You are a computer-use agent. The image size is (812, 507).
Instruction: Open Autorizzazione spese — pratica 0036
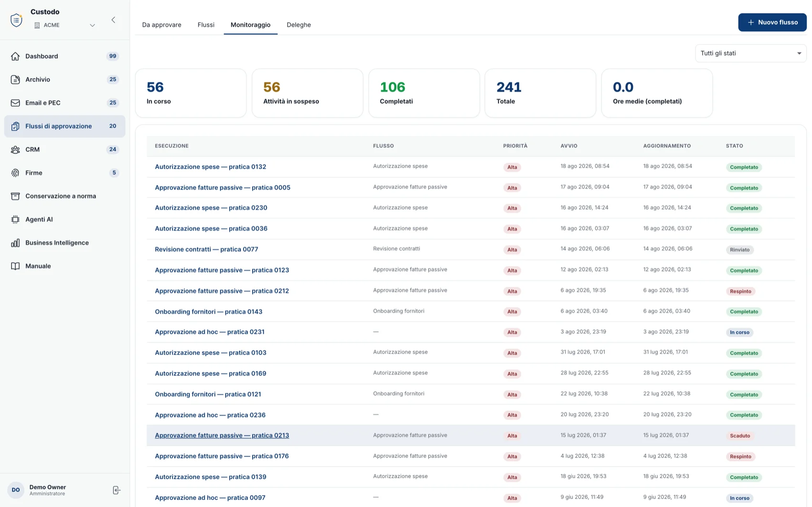[211, 229]
